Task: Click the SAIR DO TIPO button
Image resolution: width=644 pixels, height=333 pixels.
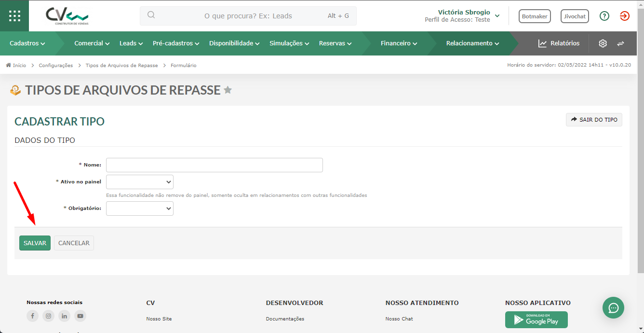Action: (x=594, y=120)
